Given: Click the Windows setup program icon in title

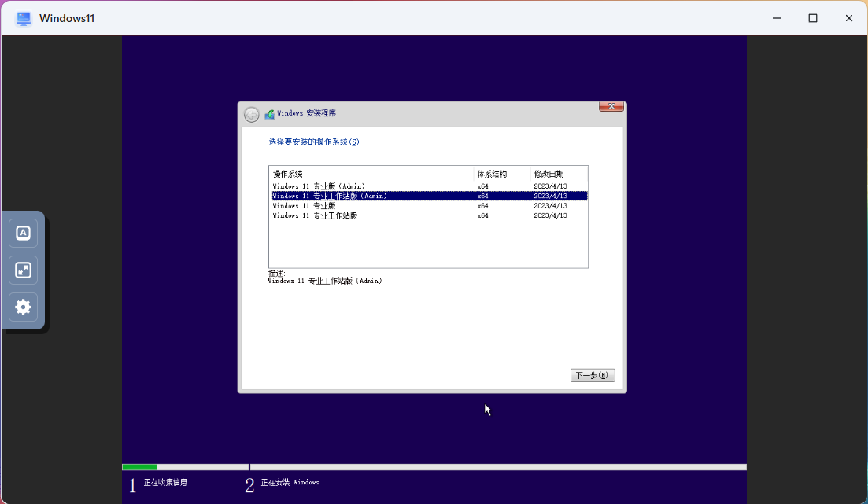Looking at the screenshot, I should [x=270, y=114].
